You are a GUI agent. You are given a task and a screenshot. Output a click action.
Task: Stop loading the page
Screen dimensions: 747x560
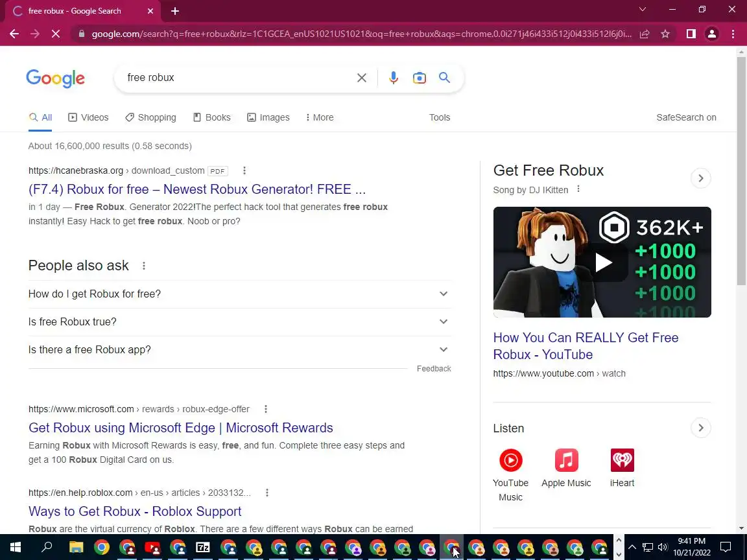tap(55, 34)
